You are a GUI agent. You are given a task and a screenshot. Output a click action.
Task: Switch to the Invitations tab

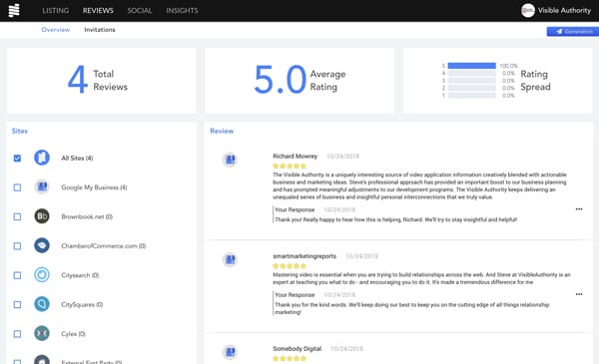100,30
